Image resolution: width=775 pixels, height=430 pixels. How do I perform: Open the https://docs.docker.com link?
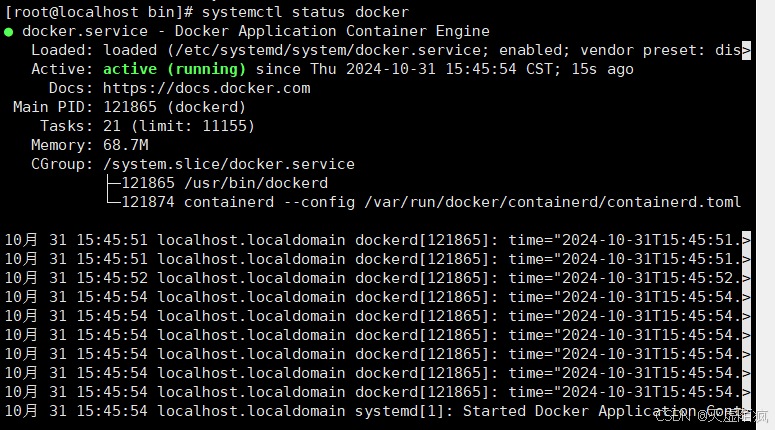tap(207, 88)
